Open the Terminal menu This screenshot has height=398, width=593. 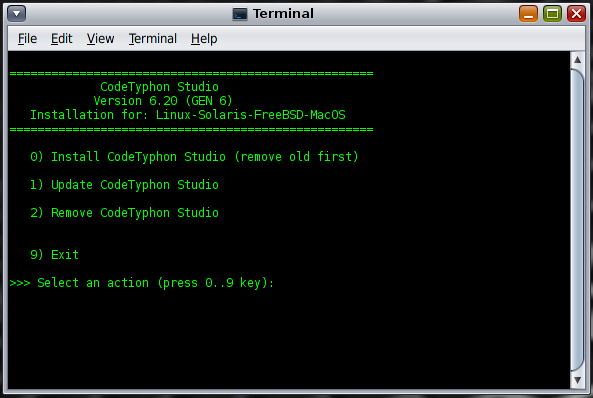[x=152, y=39]
